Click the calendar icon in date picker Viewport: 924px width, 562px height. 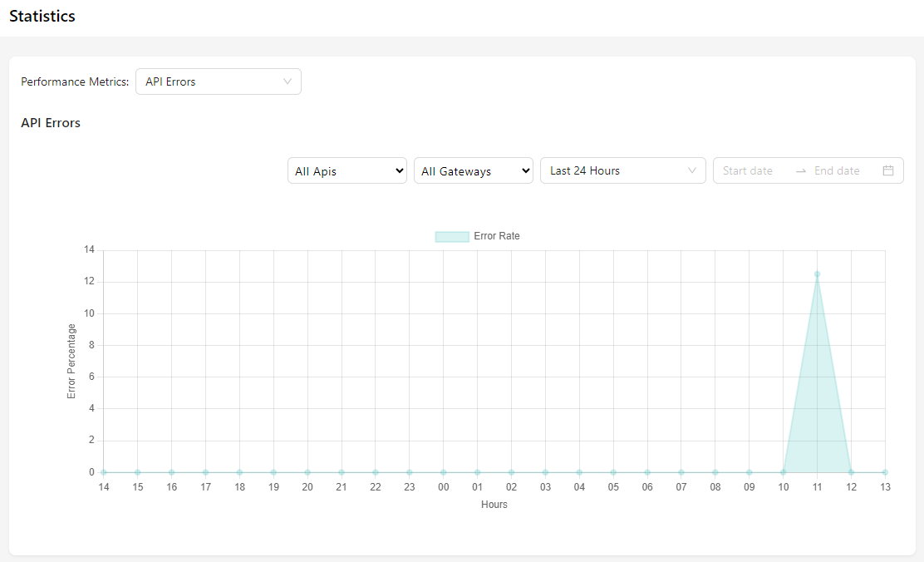click(x=887, y=170)
